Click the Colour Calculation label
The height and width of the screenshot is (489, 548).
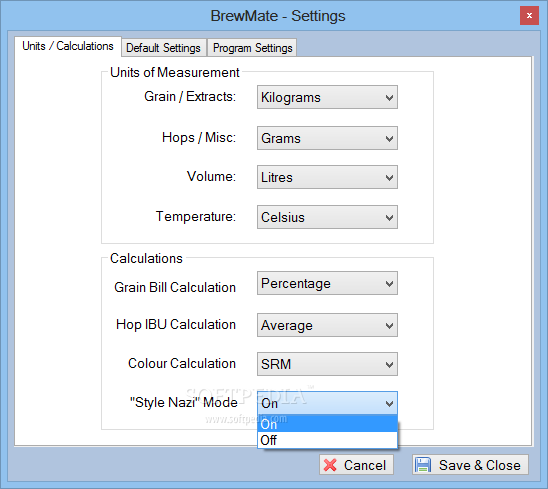[x=182, y=364]
